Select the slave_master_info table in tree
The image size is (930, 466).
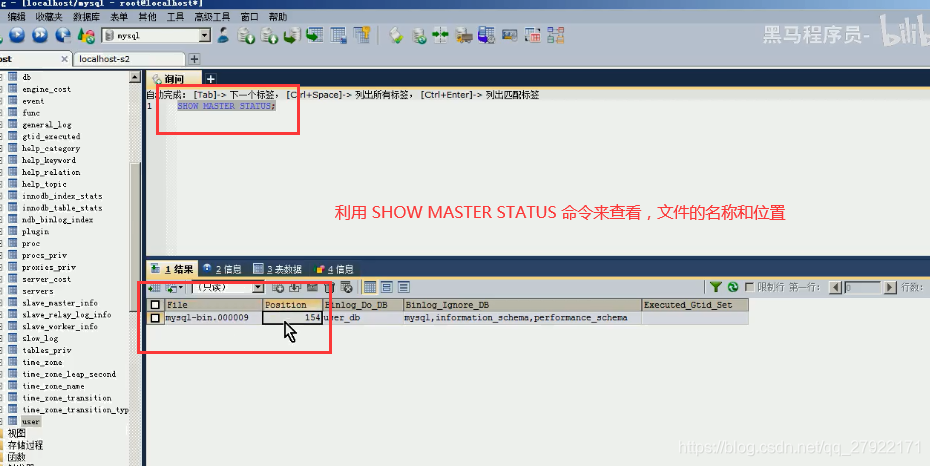pyautogui.click(x=59, y=303)
